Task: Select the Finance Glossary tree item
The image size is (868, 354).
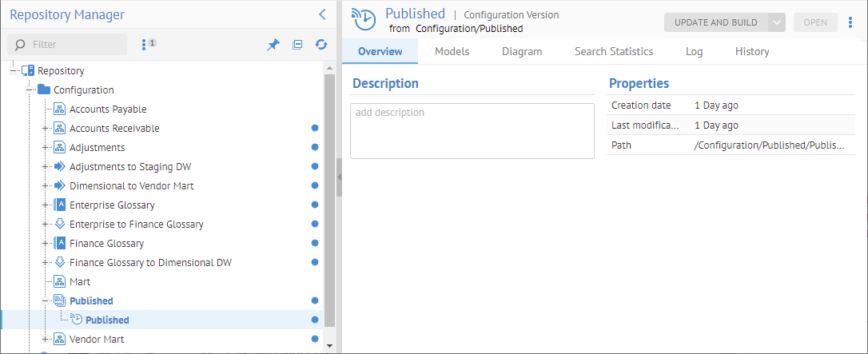Action: (x=106, y=244)
